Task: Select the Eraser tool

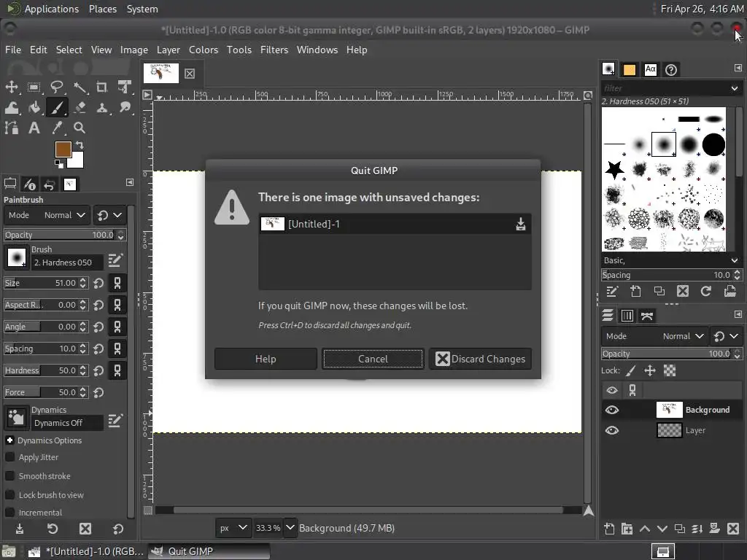Action: point(80,108)
